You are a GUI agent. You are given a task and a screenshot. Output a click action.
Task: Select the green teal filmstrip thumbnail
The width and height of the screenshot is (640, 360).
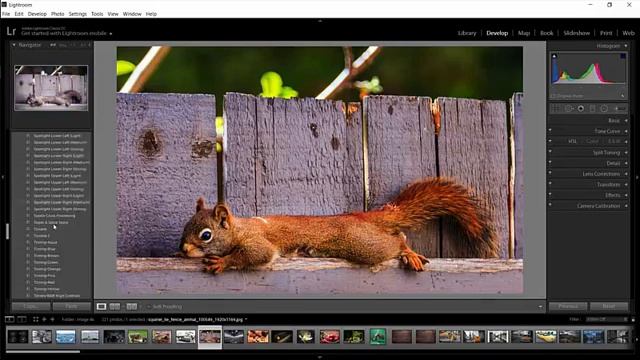click(378, 337)
